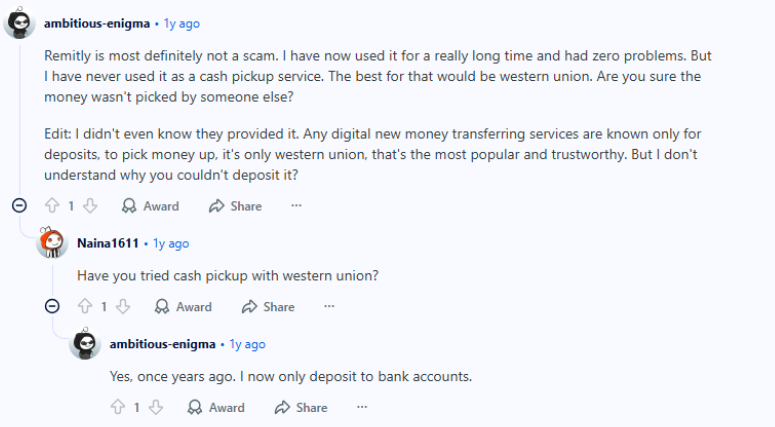Image resolution: width=775 pixels, height=427 pixels.
Task: Give an Award to the top comment
Action: (x=150, y=206)
